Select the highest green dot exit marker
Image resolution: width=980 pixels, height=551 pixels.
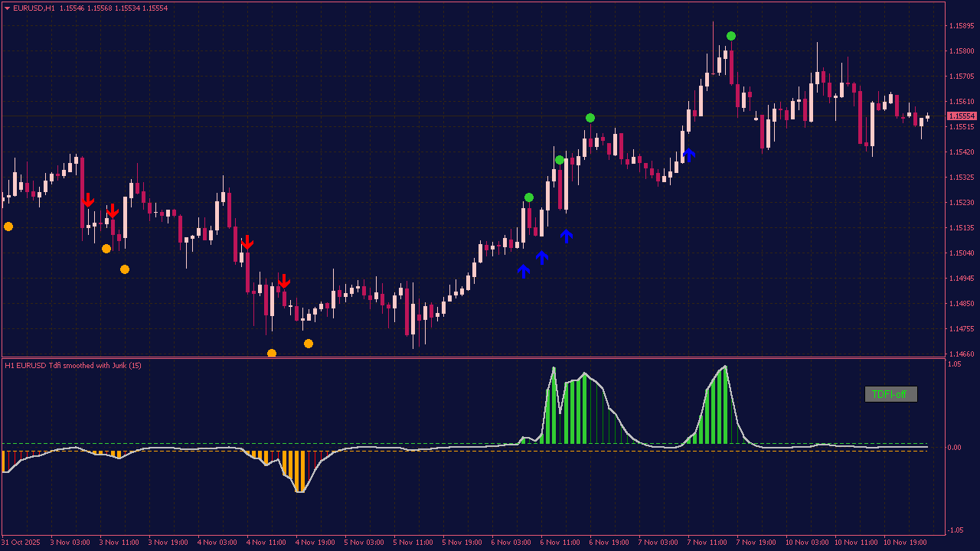click(730, 35)
